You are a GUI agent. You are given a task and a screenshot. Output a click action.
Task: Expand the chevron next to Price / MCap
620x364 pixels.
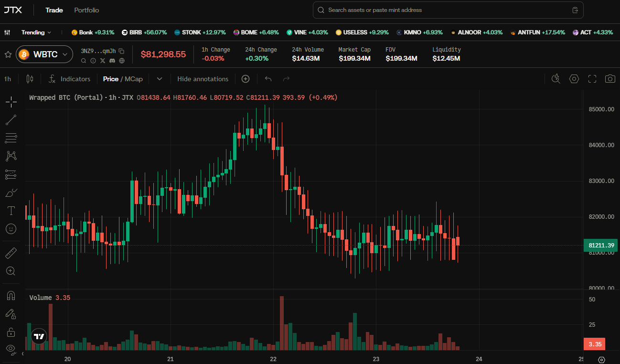160,79
